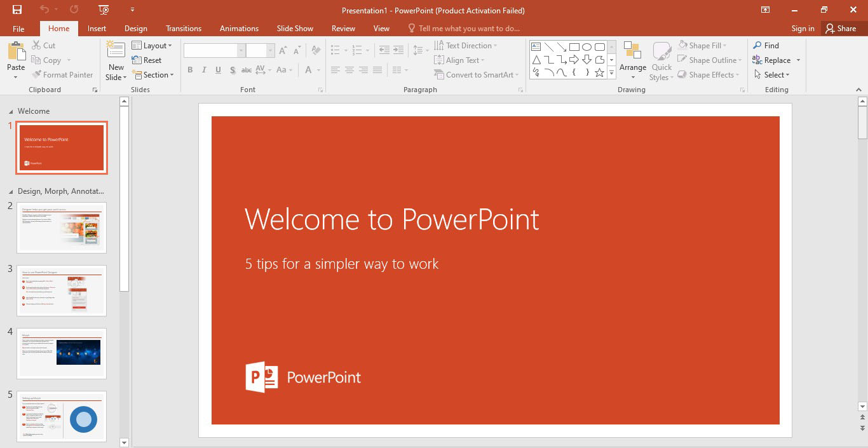868x448 pixels.
Task: Click the Reset slide button
Action: (x=147, y=60)
